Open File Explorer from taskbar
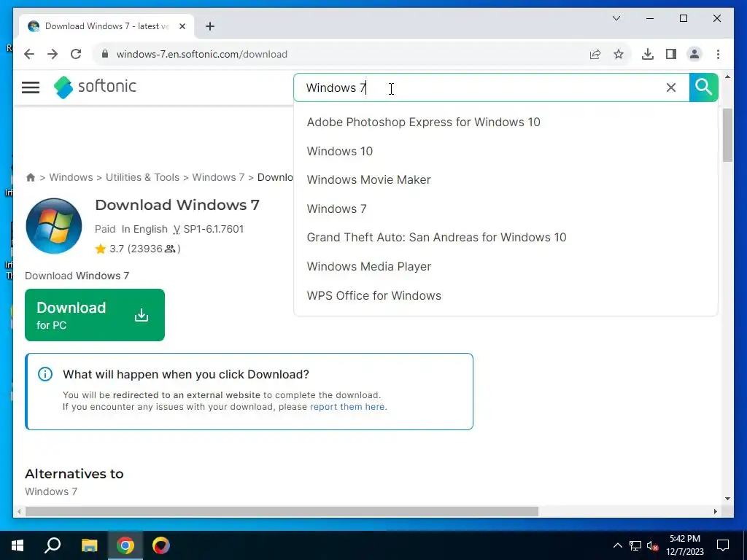 89,545
